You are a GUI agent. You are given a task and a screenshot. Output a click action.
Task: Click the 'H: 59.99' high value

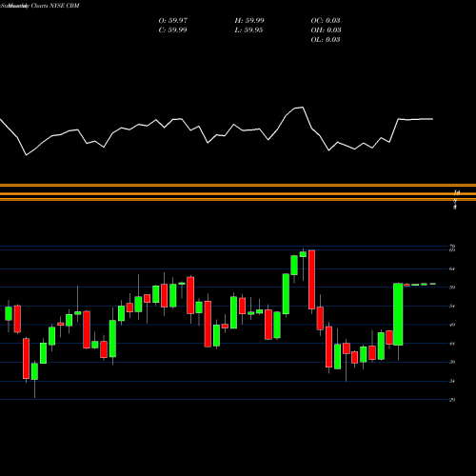click(x=249, y=21)
